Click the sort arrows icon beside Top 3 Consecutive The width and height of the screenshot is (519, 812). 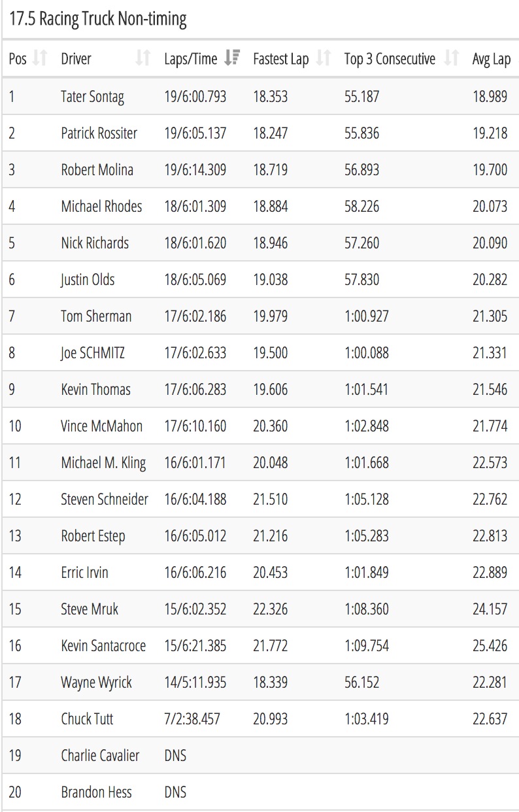(451, 59)
